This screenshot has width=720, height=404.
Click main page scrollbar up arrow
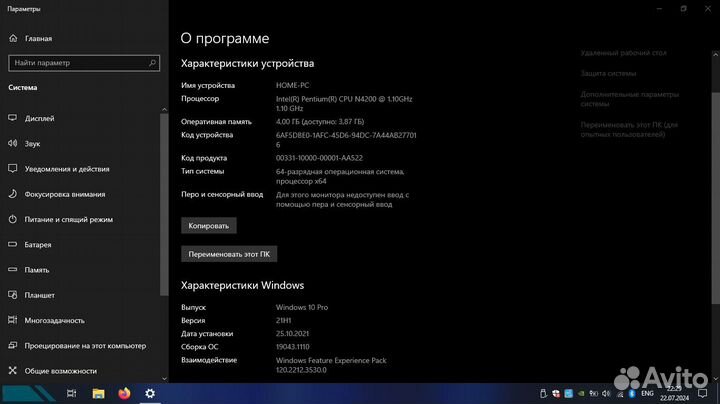point(715,54)
